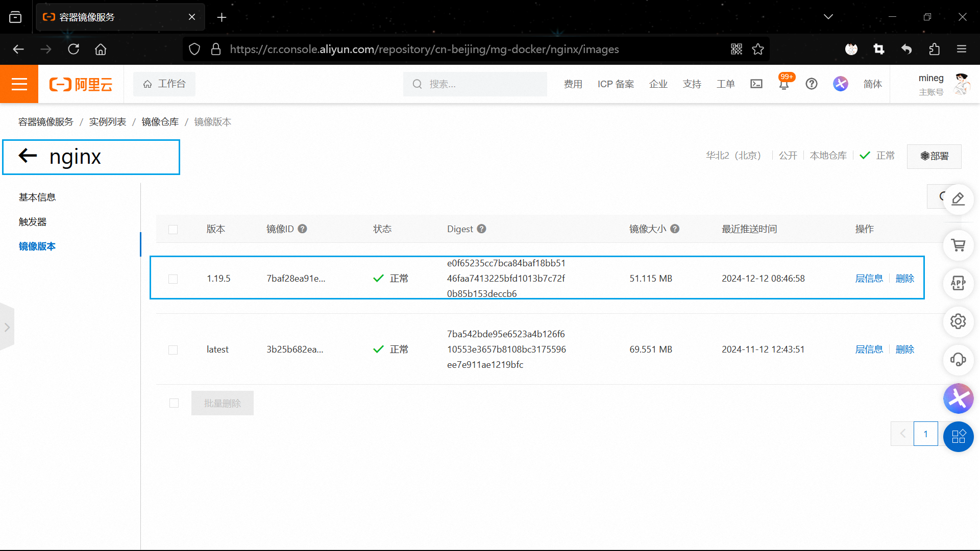Screen dimensions: 980x551
Task: Launch the floating AI assistant bubble
Action: (958, 398)
